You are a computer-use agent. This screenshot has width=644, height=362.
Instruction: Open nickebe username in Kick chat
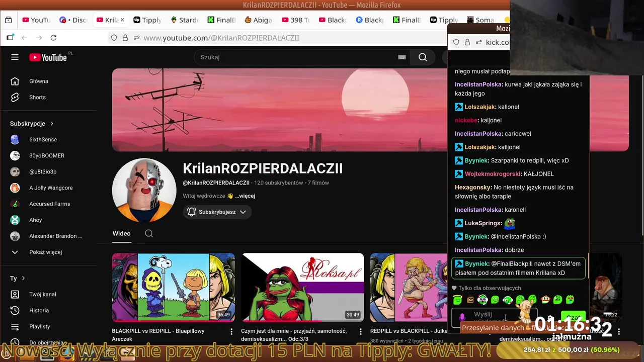[466, 120]
